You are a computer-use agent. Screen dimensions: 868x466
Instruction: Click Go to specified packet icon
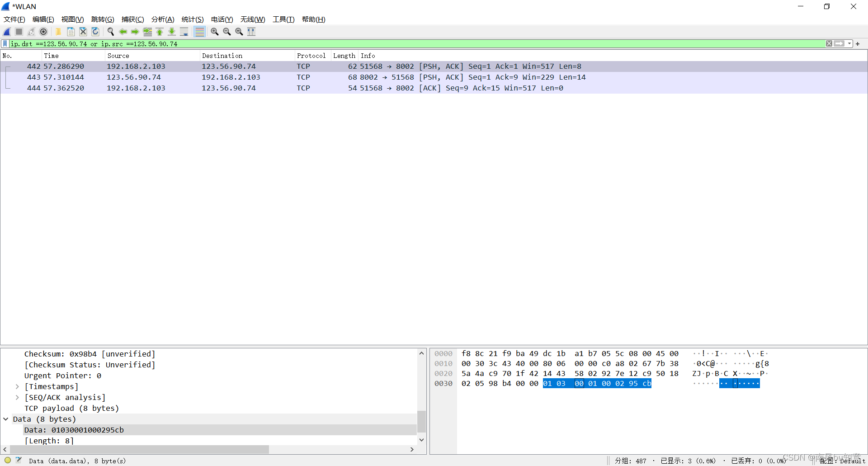click(147, 32)
